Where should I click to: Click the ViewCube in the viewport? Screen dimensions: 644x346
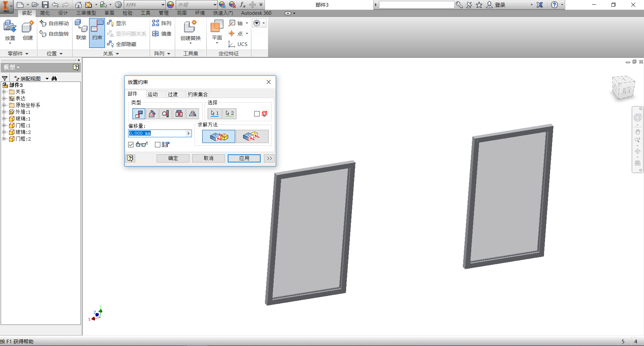tap(623, 88)
